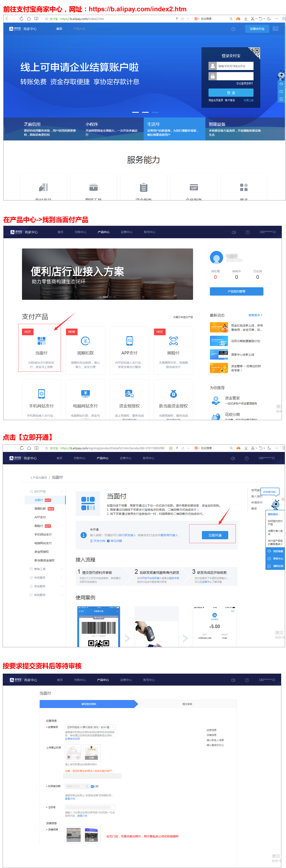Viewport: 286px width, 868px height.
Task: Open the 经营类目说明 link
Action: (73, 739)
